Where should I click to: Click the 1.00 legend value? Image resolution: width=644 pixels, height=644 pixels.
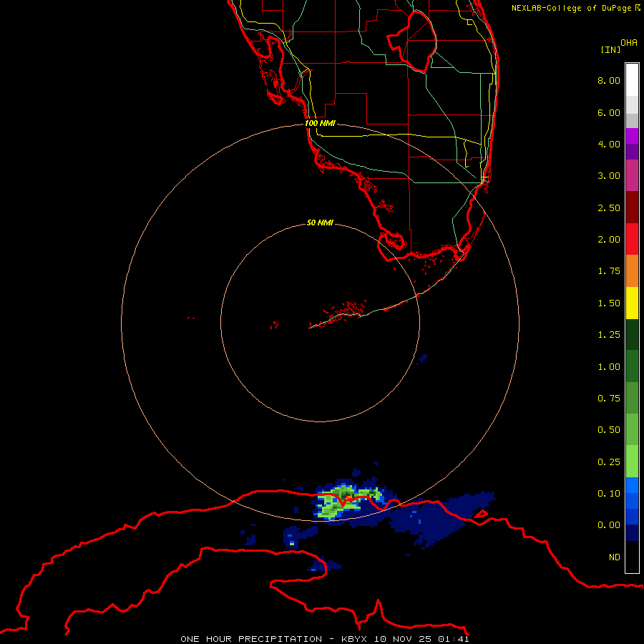click(609, 367)
